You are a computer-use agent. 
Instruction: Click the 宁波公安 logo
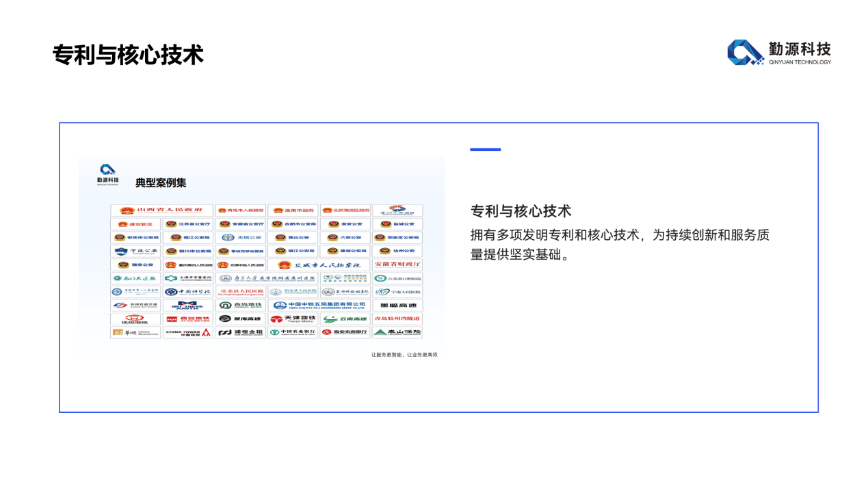point(135,251)
